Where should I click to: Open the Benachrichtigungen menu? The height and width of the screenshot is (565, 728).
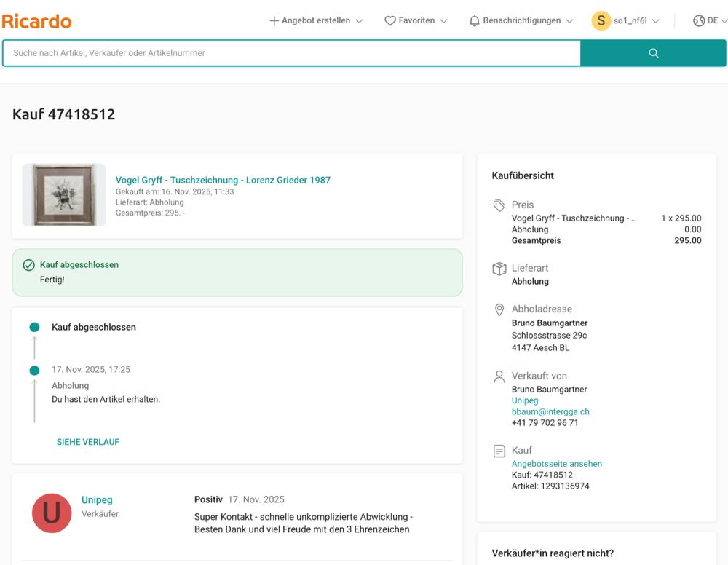522,21
